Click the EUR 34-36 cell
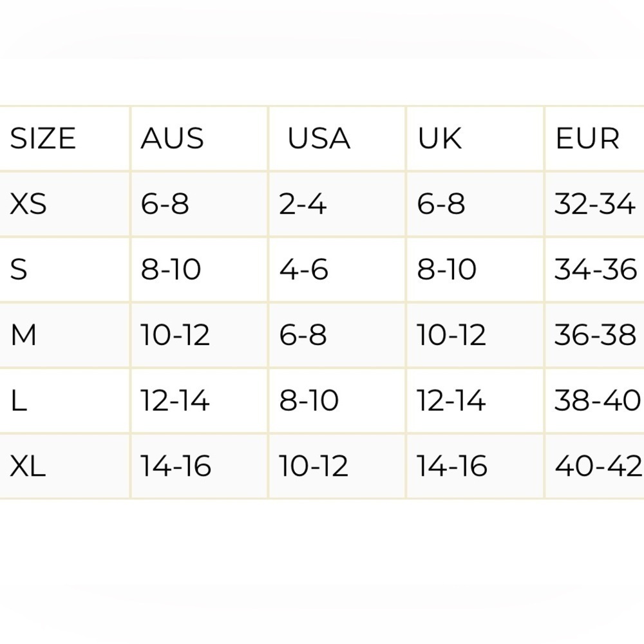 point(596,270)
